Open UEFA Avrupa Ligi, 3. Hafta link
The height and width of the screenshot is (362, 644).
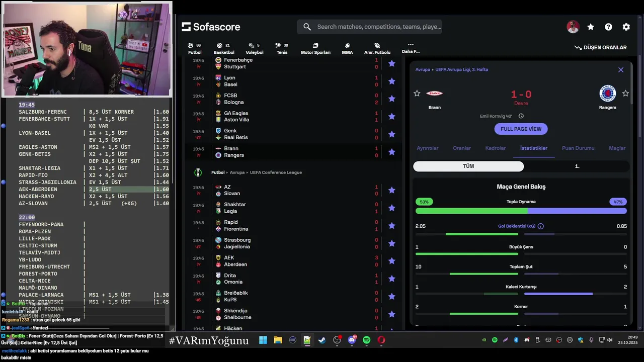tap(461, 70)
